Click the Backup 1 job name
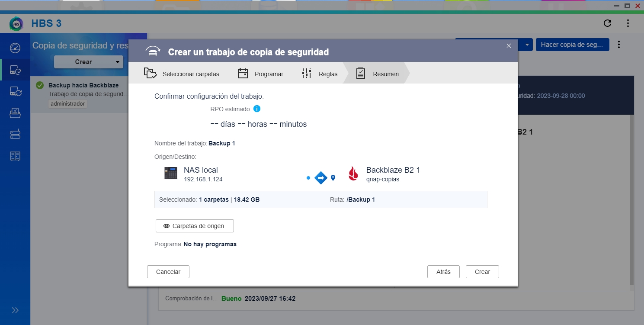Viewport: 644px width, 325px height. coord(222,143)
